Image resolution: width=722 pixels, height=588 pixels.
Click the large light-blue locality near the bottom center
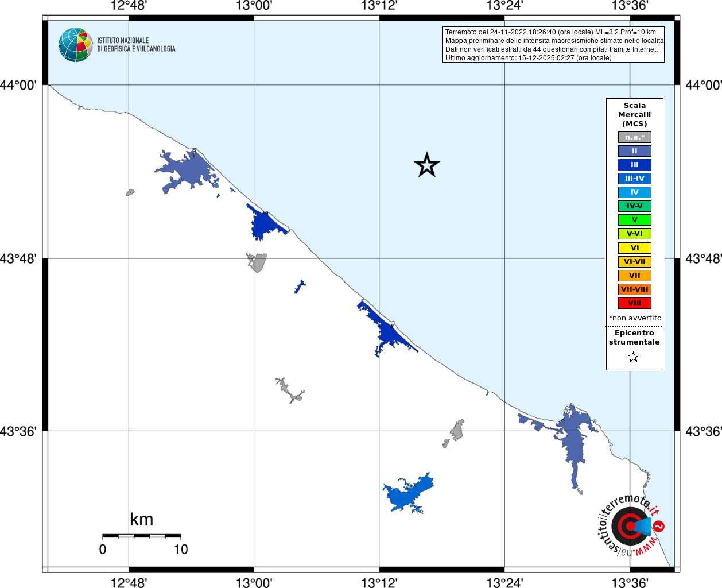[x=409, y=494]
